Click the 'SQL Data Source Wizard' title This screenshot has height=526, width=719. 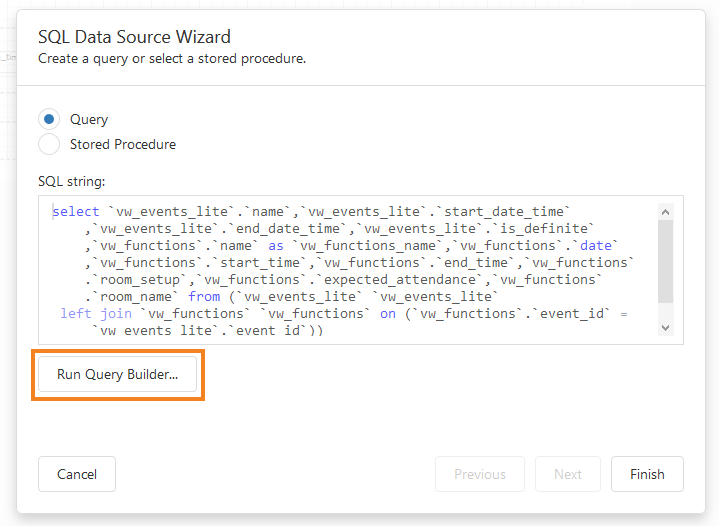coord(134,37)
